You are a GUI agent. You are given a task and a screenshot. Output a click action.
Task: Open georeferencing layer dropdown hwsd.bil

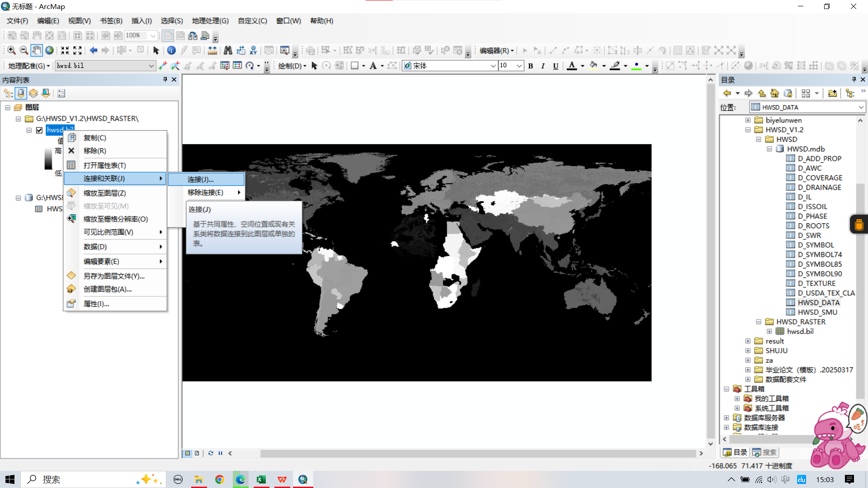coord(151,66)
